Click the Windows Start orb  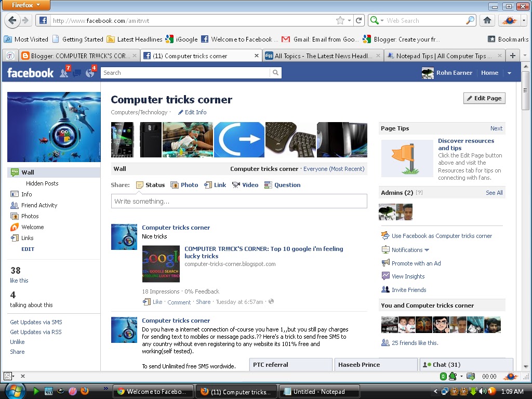pos(15,391)
